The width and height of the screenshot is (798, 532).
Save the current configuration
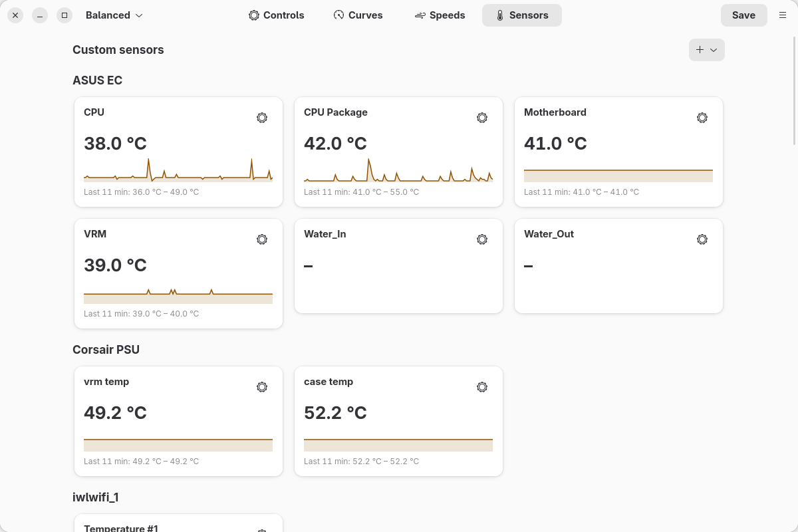(x=743, y=15)
